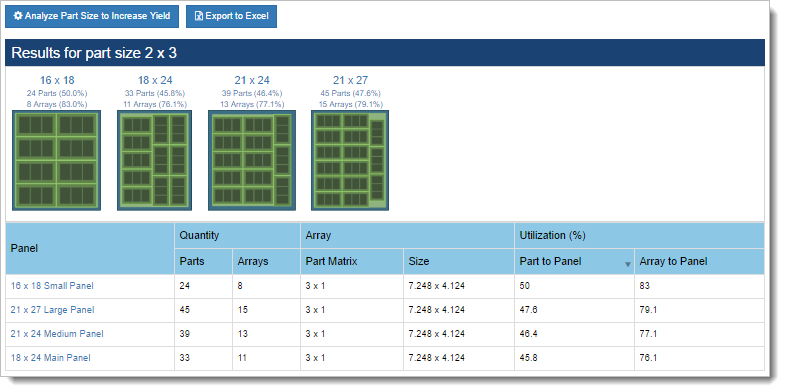Click Array to Panel value 83

point(644,286)
